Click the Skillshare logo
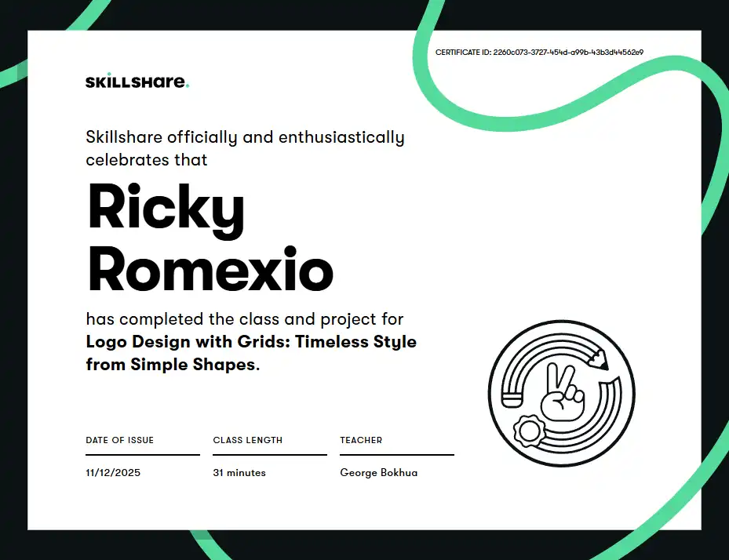Screen dimensions: 729x560 [x=137, y=82]
